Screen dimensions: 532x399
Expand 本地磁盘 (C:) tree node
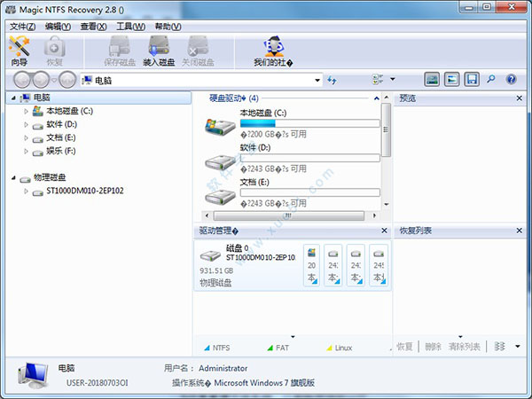pos(26,111)
